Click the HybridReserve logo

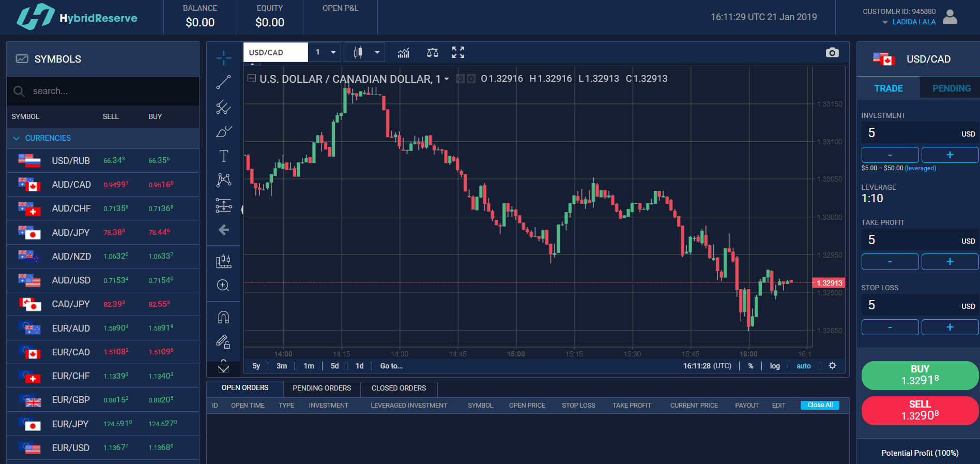77,17
